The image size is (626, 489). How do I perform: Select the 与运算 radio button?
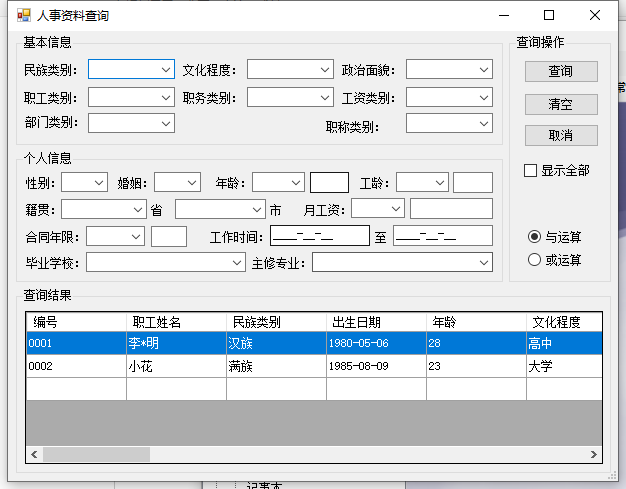tap(535, 237)
